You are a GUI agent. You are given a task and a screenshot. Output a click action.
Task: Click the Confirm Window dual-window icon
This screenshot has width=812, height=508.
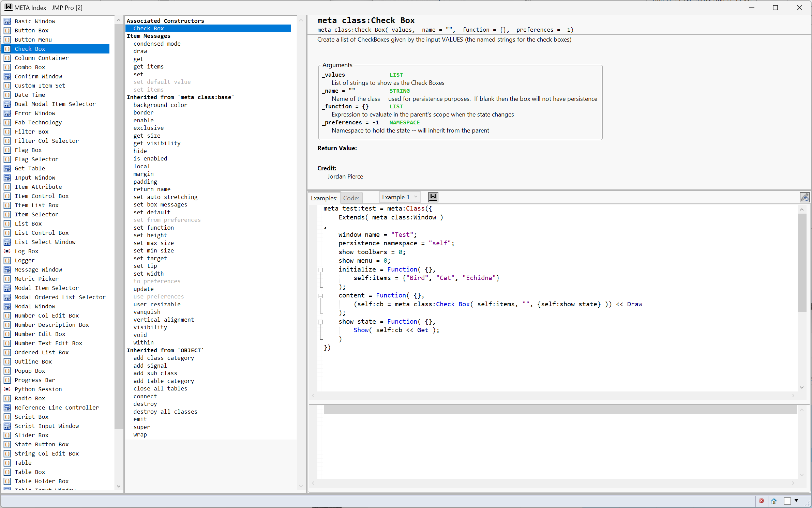[7, 76]
